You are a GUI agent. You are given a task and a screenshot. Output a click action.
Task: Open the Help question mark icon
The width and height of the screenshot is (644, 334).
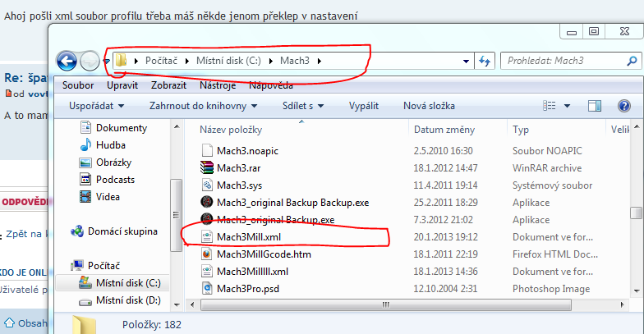623,106
